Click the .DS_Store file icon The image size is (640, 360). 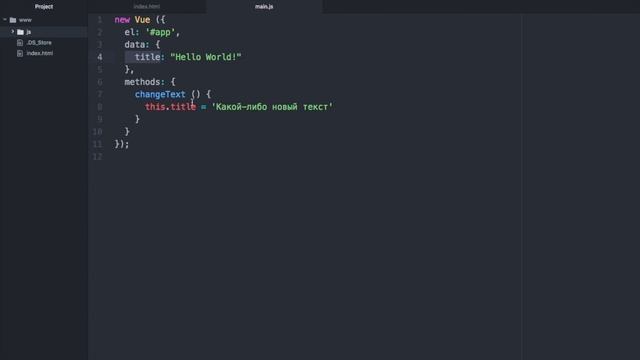[20, 42]
